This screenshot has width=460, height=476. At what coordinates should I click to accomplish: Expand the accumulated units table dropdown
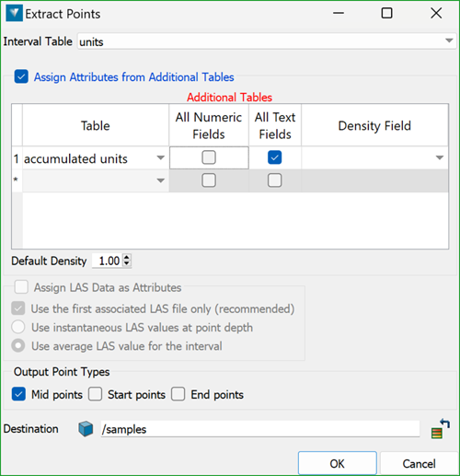(x=161, y=158)
